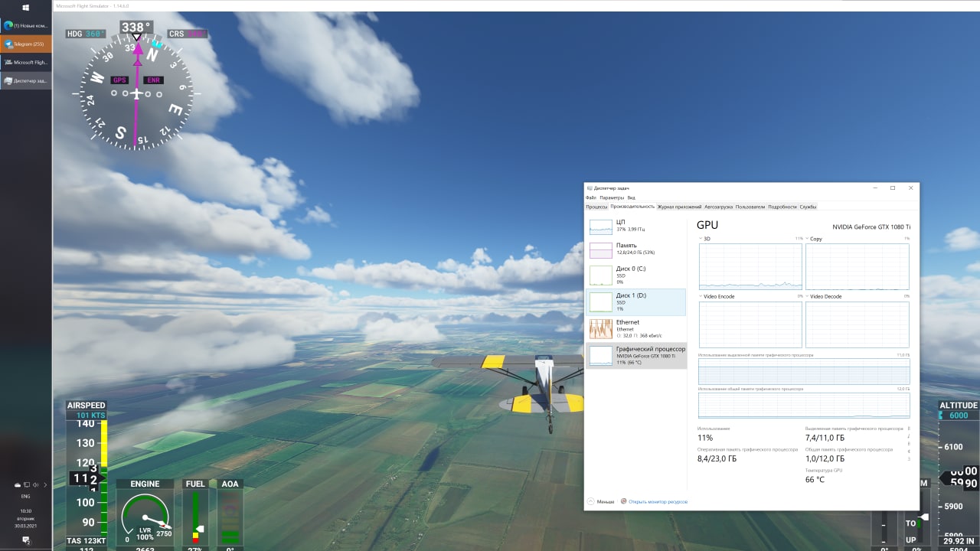The image size is (980, 551).
Task: Open Telegram from the taskbar
Action: [x=26, y=44]
